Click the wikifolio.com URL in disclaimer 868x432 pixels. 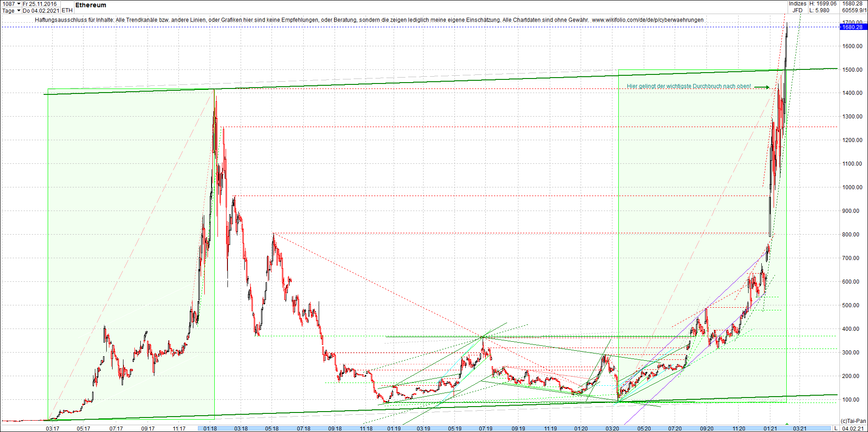click(x=648, y=20)
